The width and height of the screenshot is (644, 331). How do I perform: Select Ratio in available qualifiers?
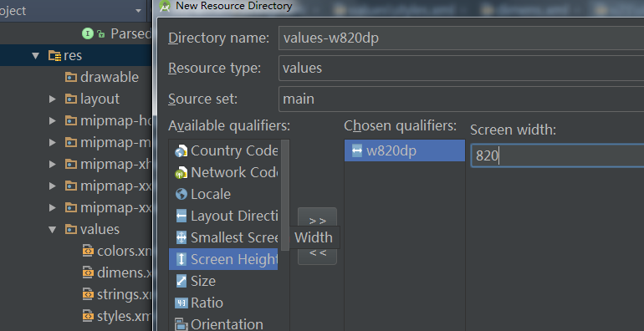[223, 303]
